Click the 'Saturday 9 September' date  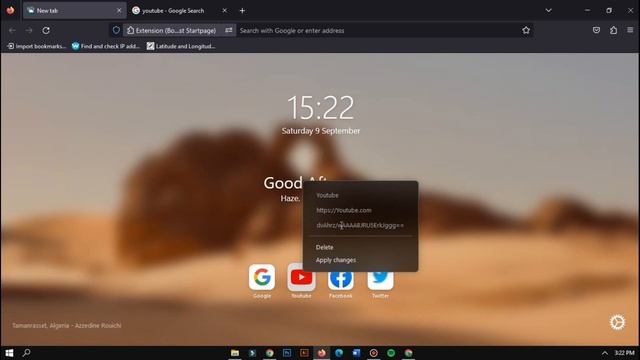[321, 131]
